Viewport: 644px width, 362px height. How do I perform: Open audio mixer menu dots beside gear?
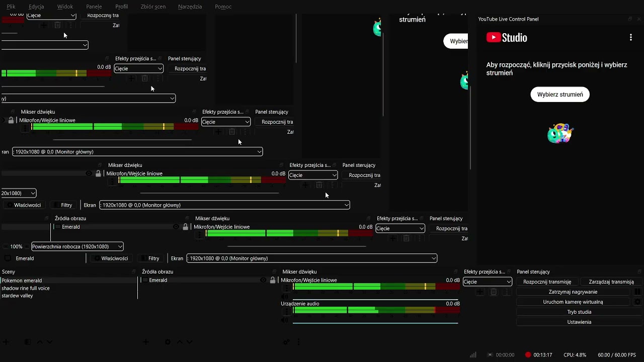pyautogui.click(x=298, y=342)
